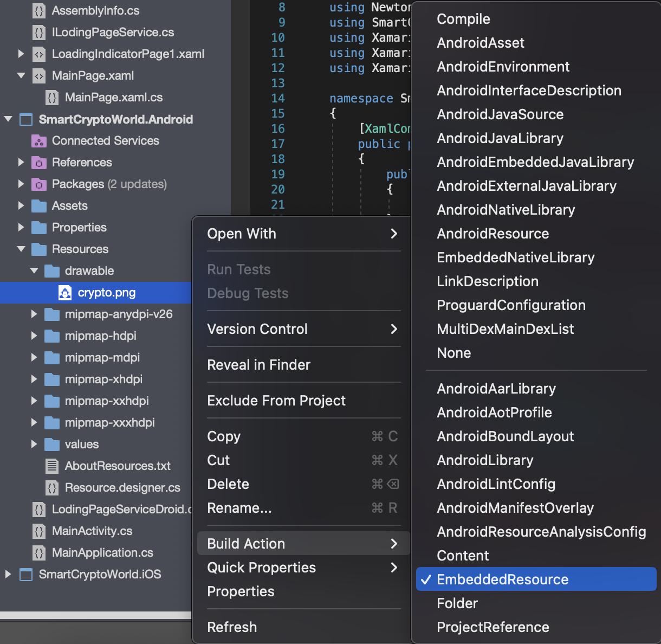Set build action to None
Screen dimensions: 661x644
point(536,353)
